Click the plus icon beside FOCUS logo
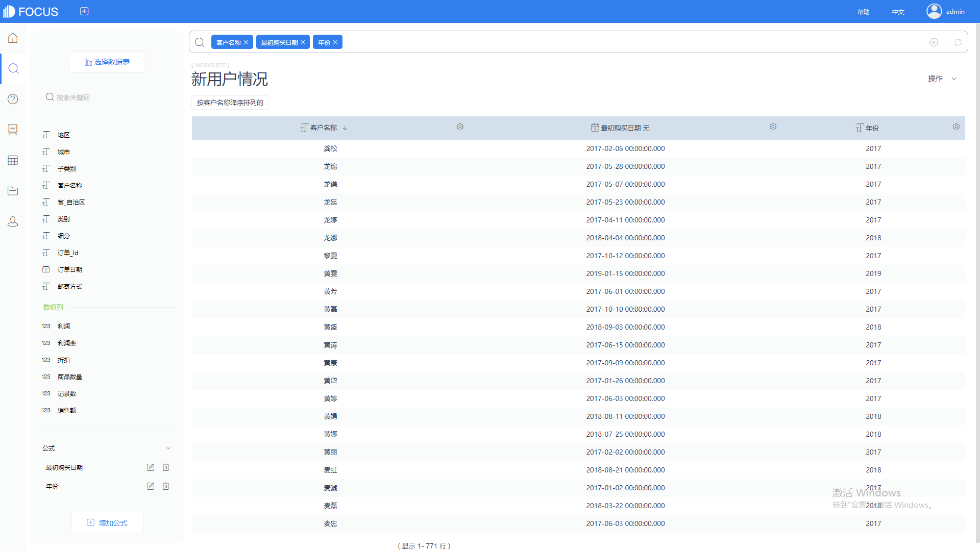This screenshot has width=980, height=551. click(x=84, y=11)
